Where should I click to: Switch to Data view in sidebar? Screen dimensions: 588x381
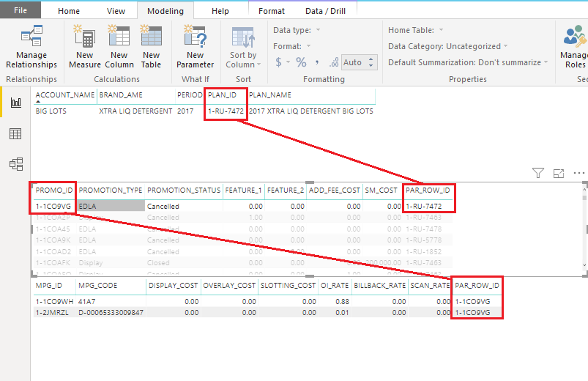pyautogui.click(x=16, y=133)
